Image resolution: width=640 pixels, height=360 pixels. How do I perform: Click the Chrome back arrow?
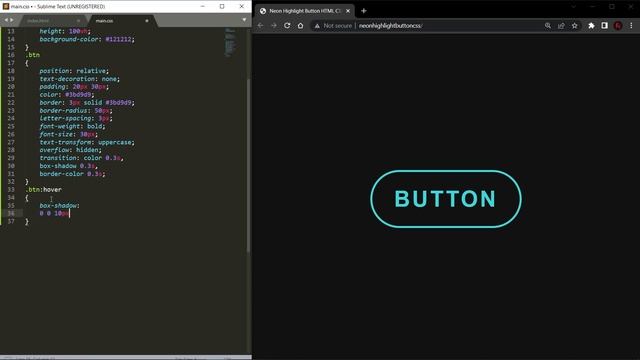[x=260, y=25]
